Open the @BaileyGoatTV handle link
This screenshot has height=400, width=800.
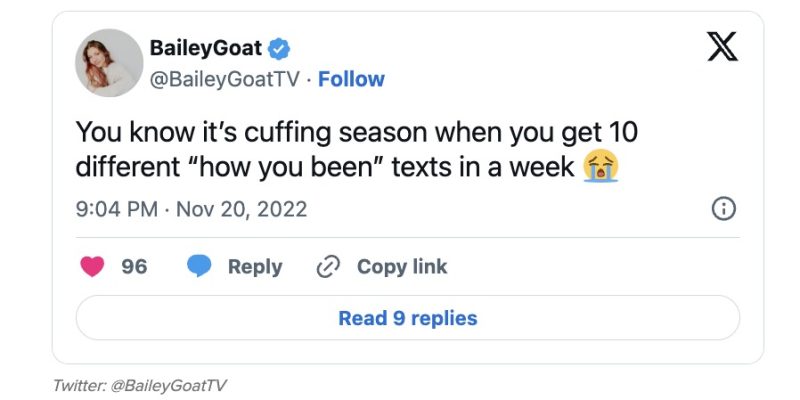[x=225, y=79]
